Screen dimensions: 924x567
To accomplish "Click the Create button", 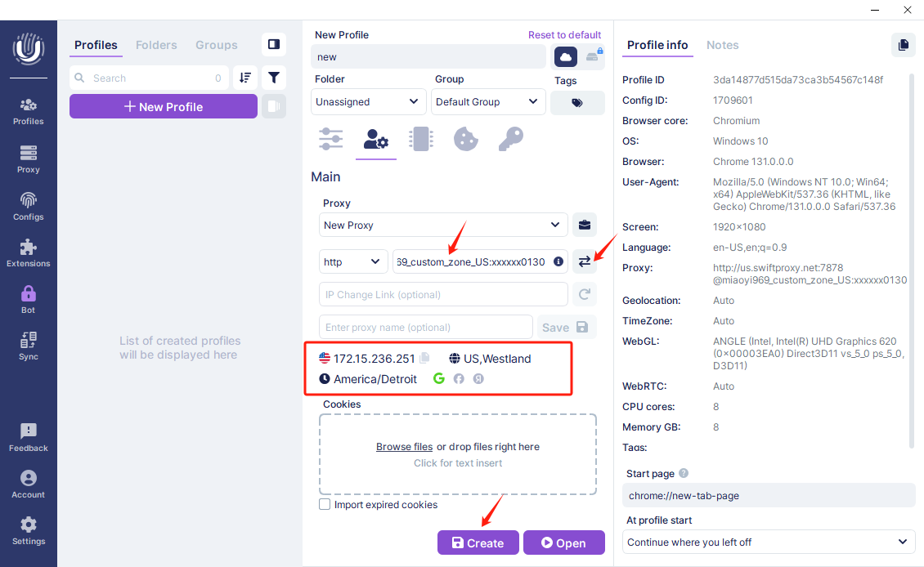I will (478, 543).
